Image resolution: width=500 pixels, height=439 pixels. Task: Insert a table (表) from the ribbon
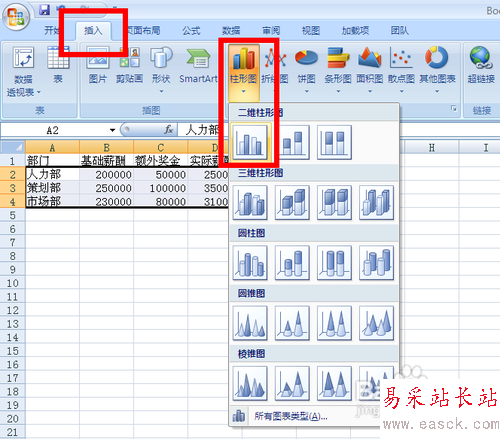(58, 65)
